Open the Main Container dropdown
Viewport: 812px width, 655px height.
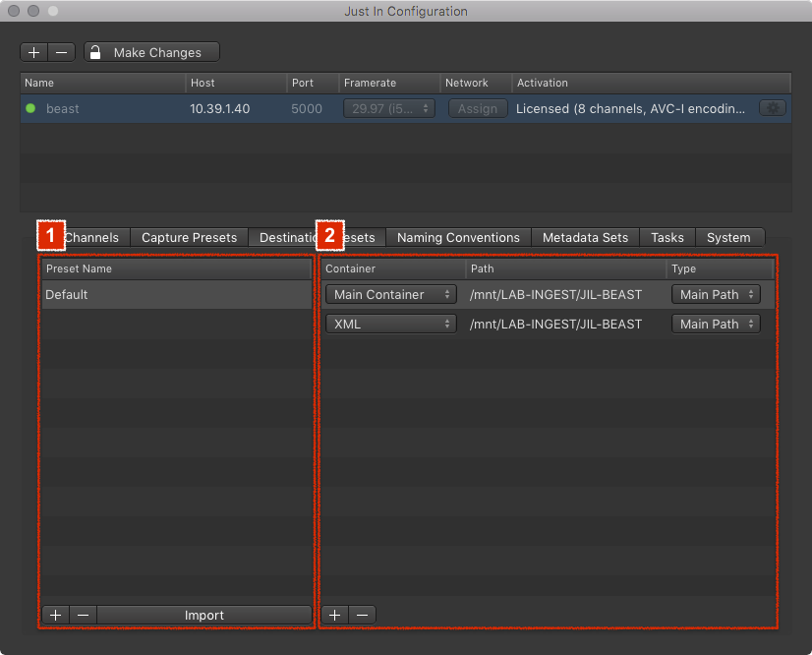pos(391,294)
